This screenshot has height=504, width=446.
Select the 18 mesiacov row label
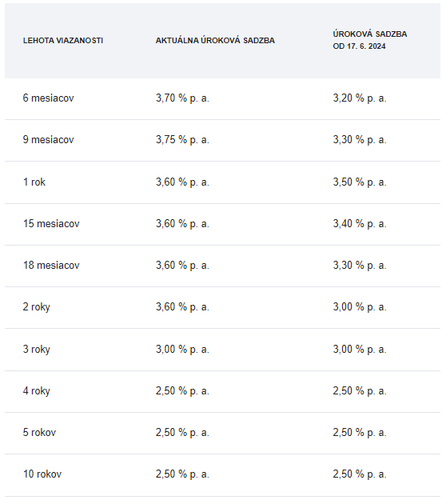[51, 266]
